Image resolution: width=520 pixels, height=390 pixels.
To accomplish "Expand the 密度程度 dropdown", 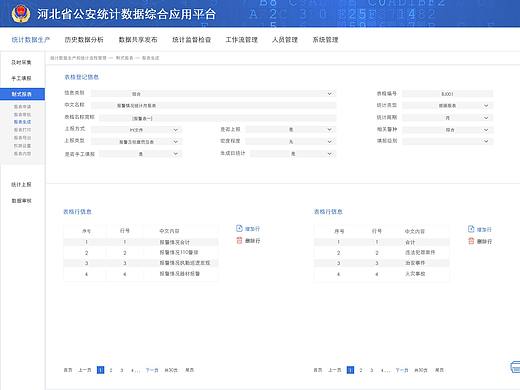I will (x=291, y=141).
